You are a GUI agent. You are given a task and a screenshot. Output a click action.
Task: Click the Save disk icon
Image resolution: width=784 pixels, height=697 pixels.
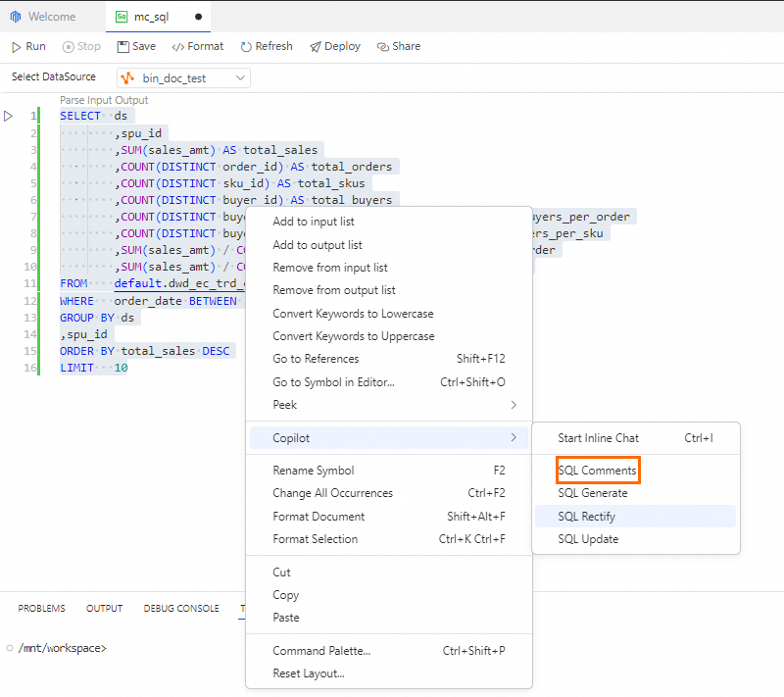tap(123, 46)
